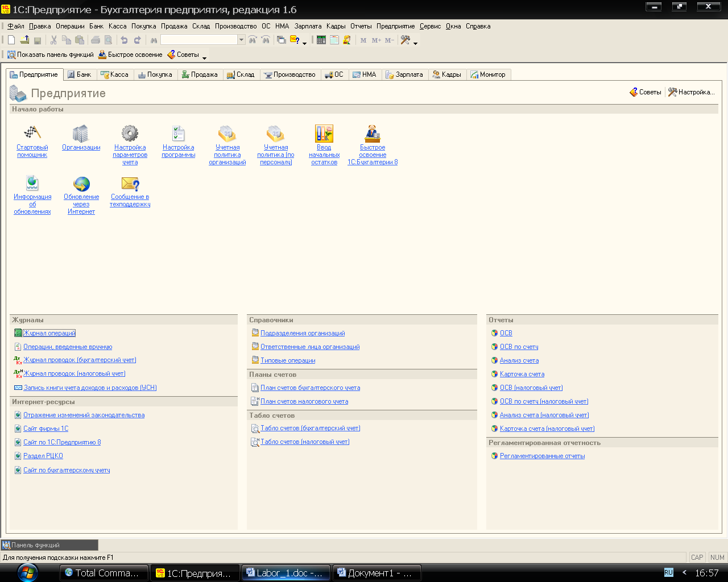The width and height of the screenshot is (728, 582).
Task: Open Учетная политика организаций icon
Action: (227, 134)
